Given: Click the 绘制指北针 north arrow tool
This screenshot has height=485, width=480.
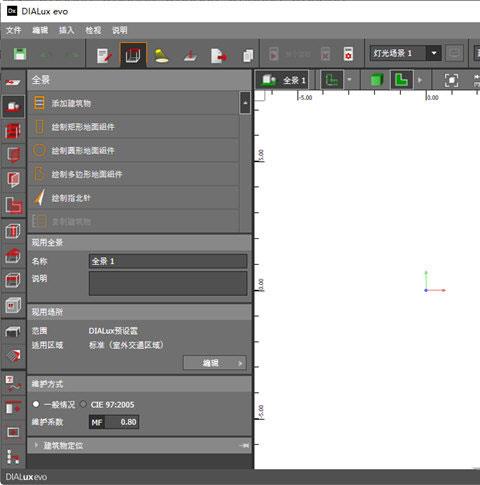Looking at the screenshot, I should coord(133,198).
